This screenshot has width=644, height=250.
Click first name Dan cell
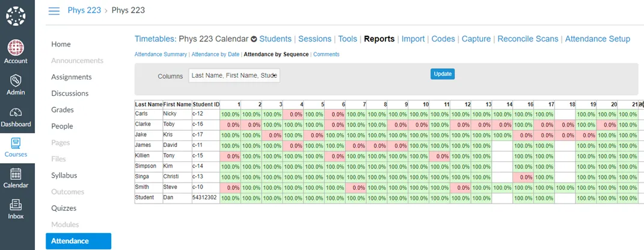tap(177, 198)
